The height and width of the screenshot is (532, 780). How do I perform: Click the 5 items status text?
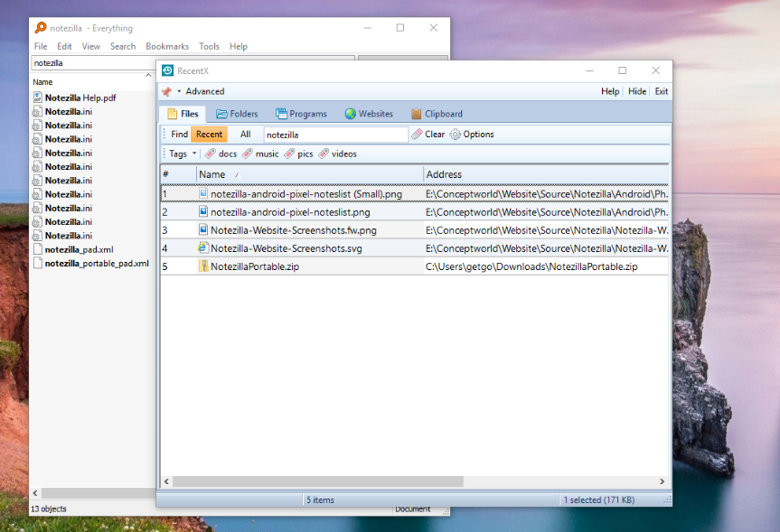click(x=320, y=500)
